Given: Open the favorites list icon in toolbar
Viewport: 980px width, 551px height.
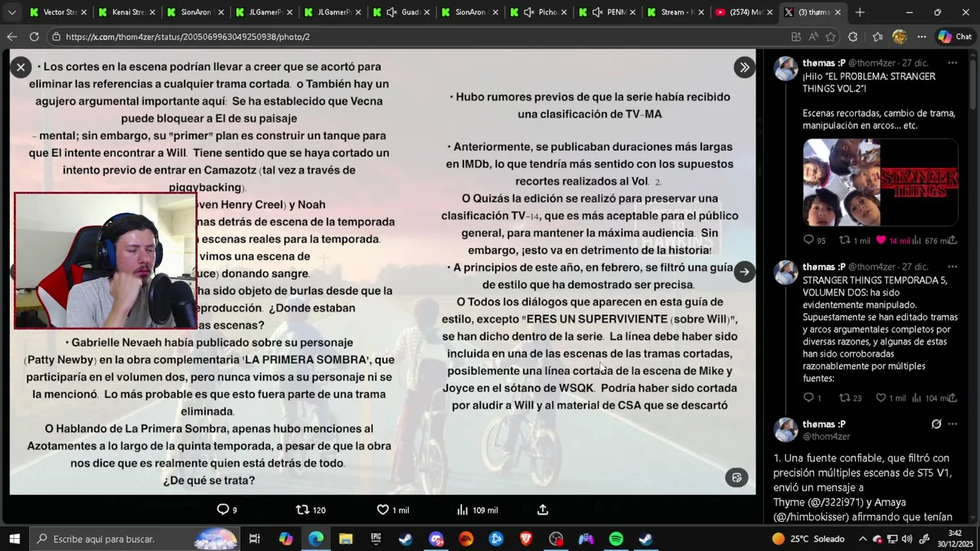Looking at the screenshot, I should coord(877,37).
